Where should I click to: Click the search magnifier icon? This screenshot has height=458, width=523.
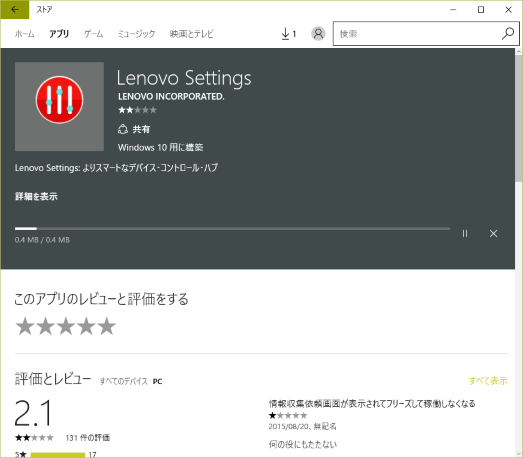(508, 33)
